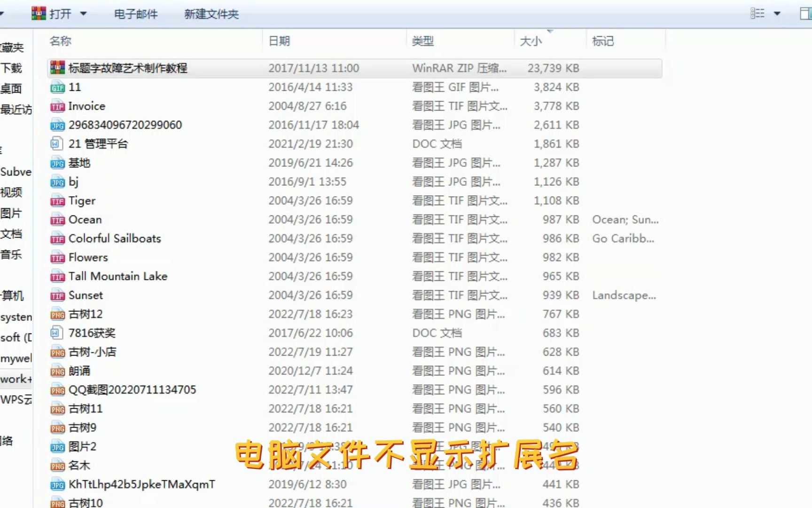This screenshot has width=812, height=508.
Task: Click the tag text Ocean; Sun...
Action: point(625,220)
